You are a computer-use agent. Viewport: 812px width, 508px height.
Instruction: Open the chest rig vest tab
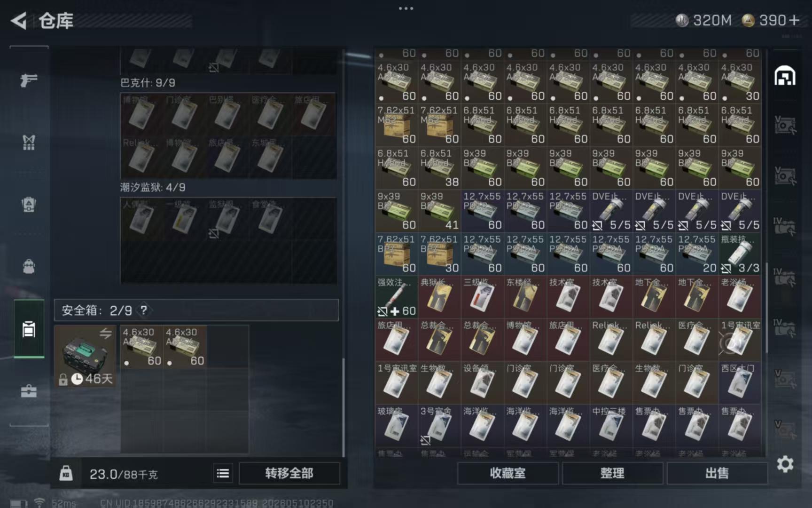pyautogui.click(x=29, y=142)
